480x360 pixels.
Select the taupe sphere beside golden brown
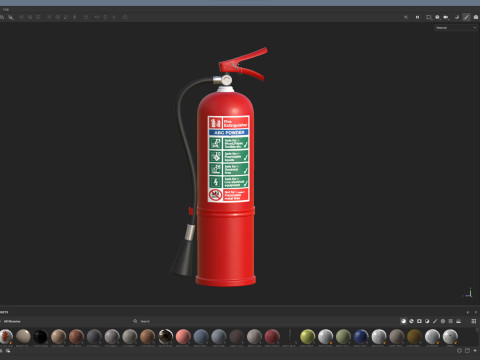point(397,337)
